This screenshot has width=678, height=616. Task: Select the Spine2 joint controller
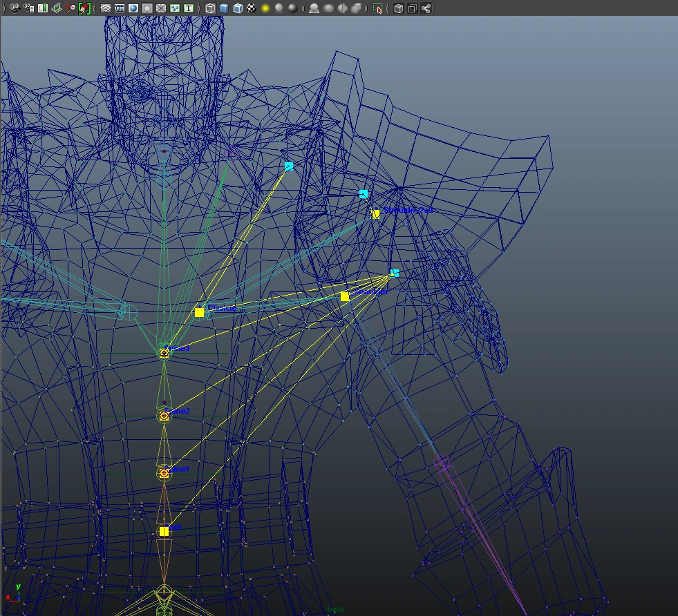[x=164, y=416]
